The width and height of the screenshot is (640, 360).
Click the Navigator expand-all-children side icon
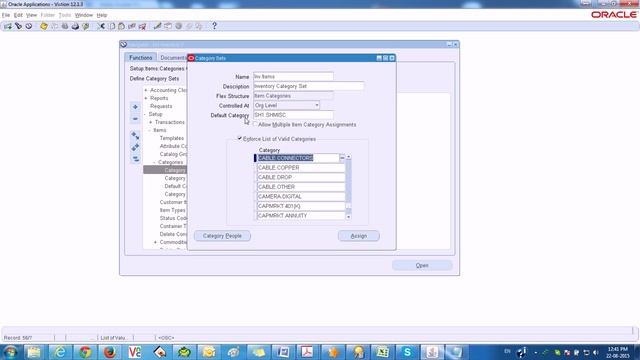(135, 136)
